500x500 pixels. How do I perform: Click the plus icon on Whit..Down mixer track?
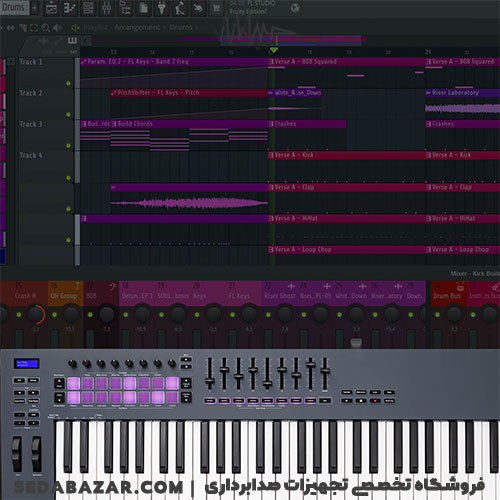(362, 286)
